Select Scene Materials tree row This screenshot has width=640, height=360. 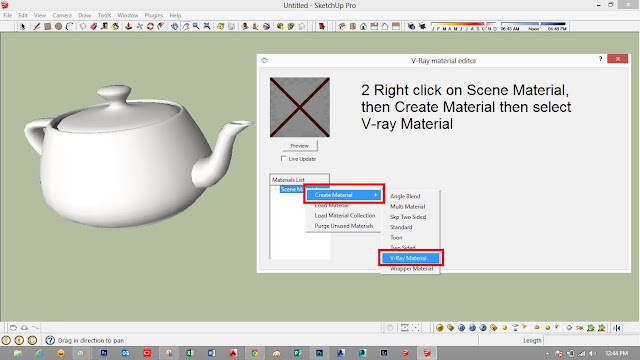[293, 189]
